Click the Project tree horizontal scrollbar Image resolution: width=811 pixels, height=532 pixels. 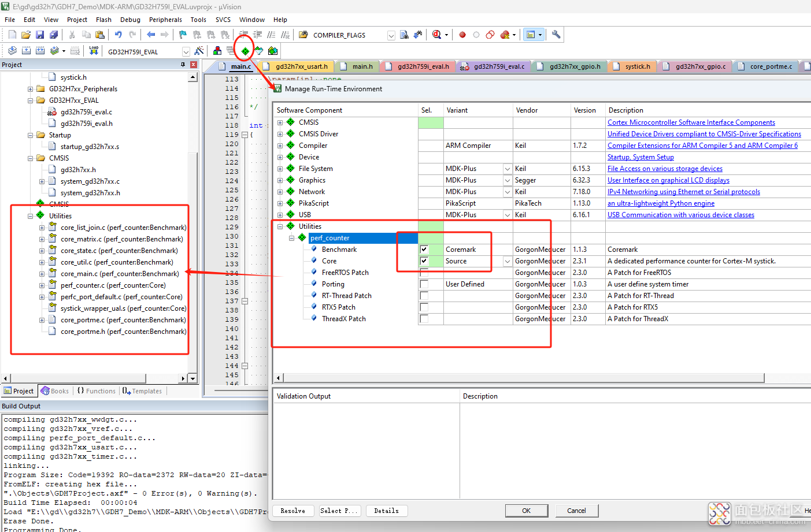coord(78,378)
